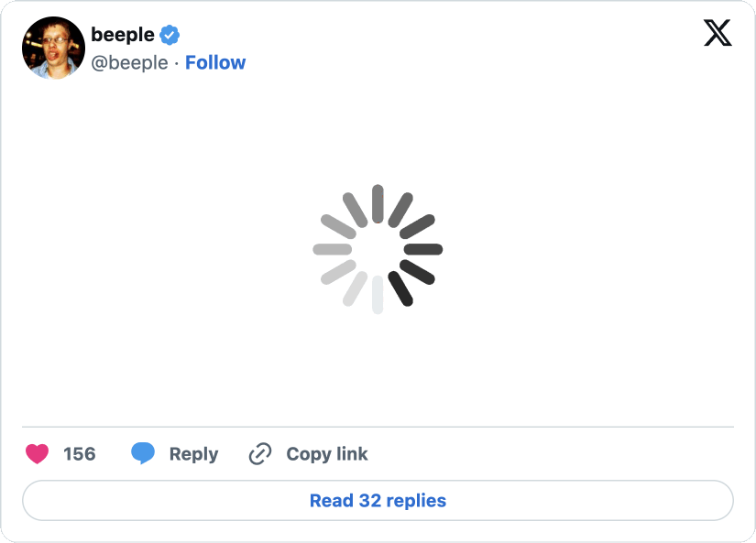This screenshot has width=756, height=543.
Task: Click the lightest bottom spoke of the spinner
Action: click(378, 295)
